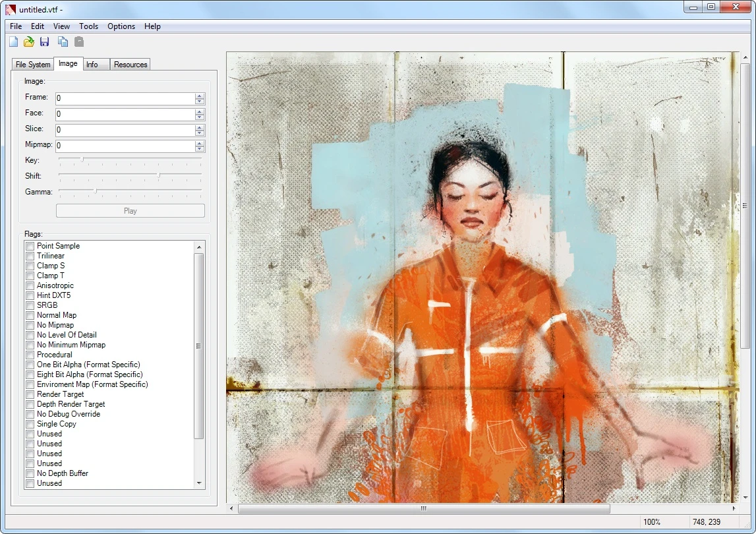Enable the No Minimum Mipmap flag

[30, 345]
